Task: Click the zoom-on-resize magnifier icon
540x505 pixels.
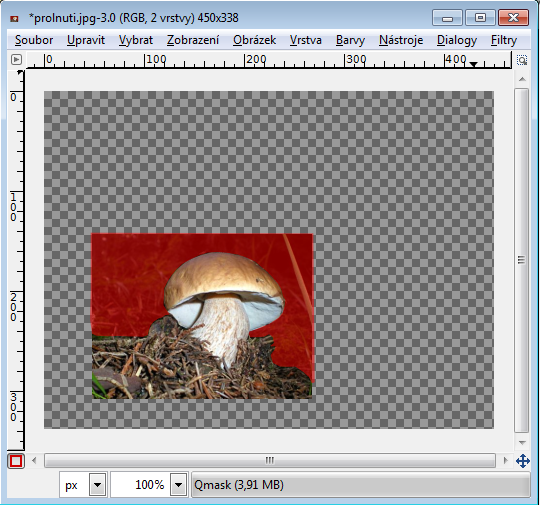Action: point(522,60)
